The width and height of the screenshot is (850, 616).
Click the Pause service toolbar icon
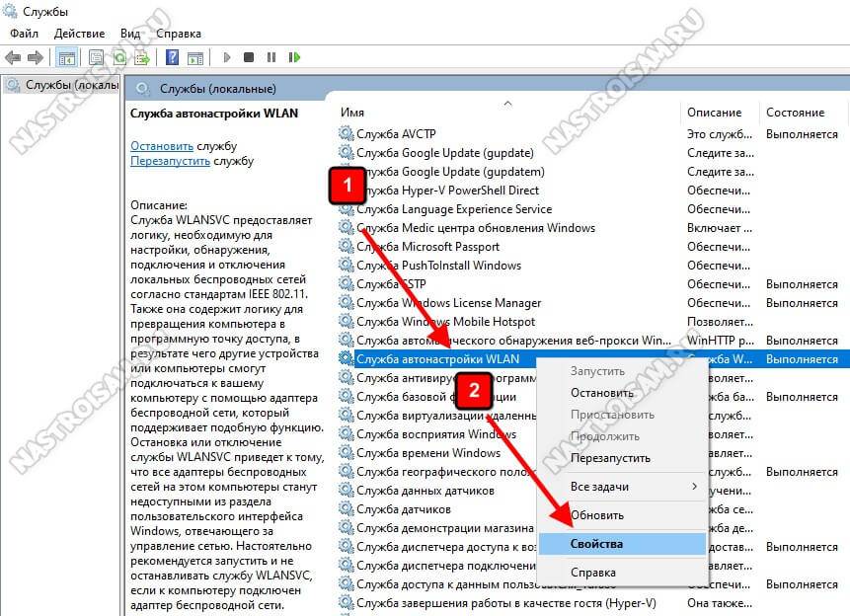271,57
